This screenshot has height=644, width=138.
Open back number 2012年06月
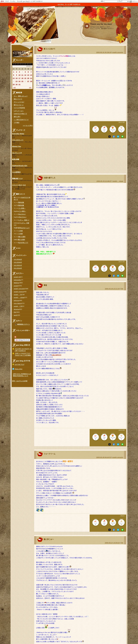pyautogui.click(x=18, y=260)
